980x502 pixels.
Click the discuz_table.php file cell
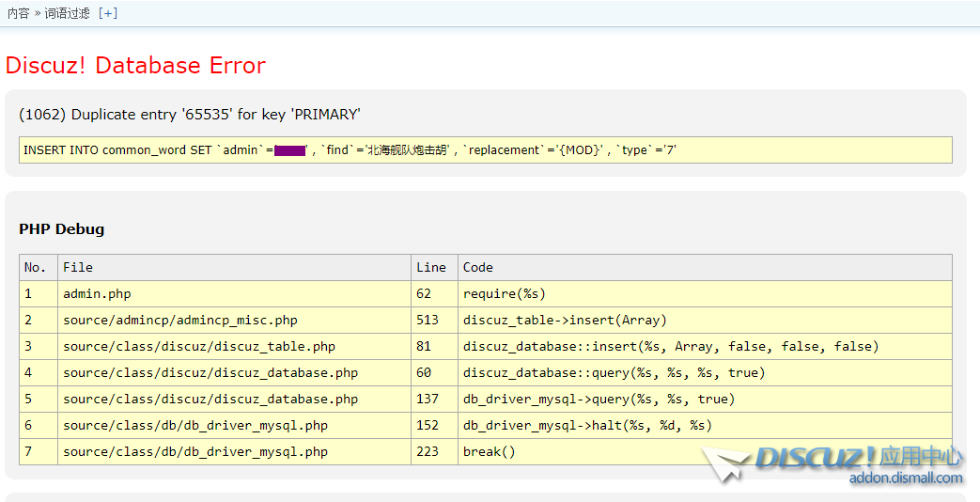pyautogui.click(x=234, y=346)
